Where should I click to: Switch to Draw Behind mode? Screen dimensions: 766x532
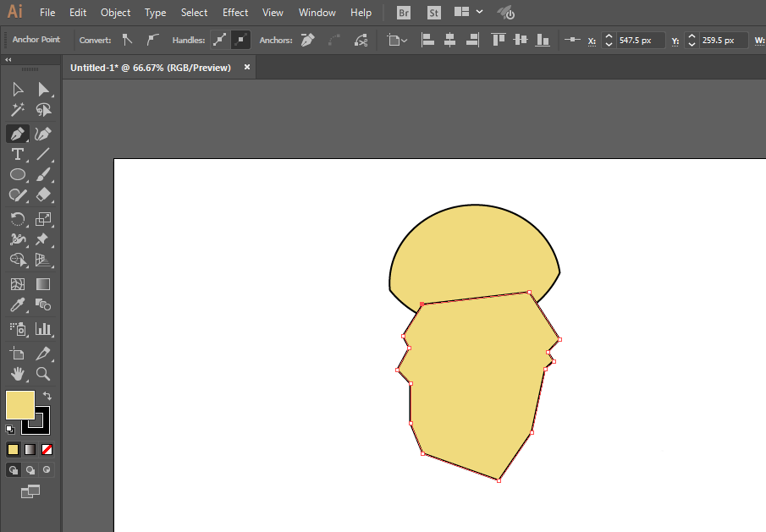point(30,469)
